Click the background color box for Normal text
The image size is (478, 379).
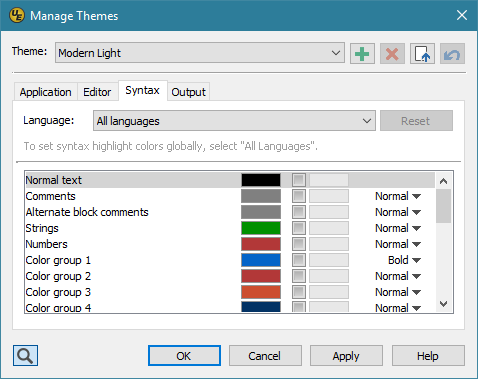[x=329, y=180]
